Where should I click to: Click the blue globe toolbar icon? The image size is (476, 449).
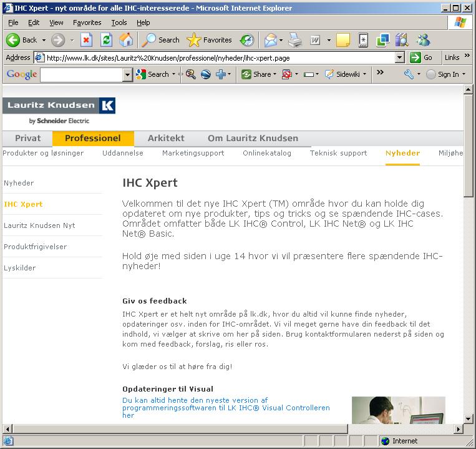[x=205, y=74]
